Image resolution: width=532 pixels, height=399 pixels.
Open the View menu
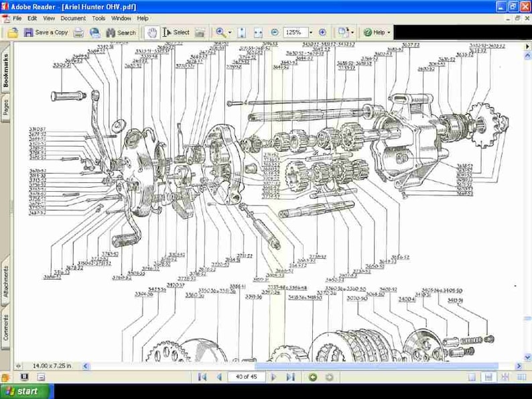point(49,18)
